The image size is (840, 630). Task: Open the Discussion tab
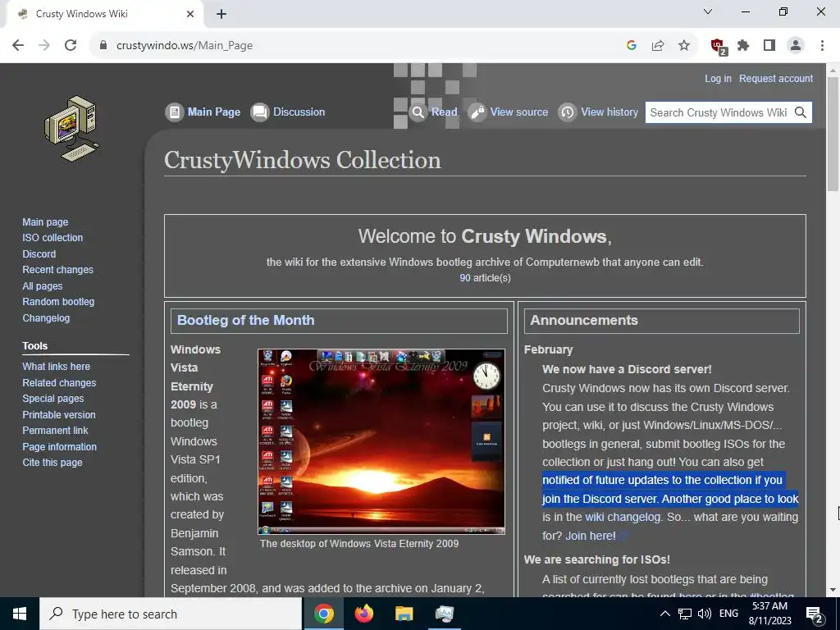pyautogui.click(x=288, y=112)
